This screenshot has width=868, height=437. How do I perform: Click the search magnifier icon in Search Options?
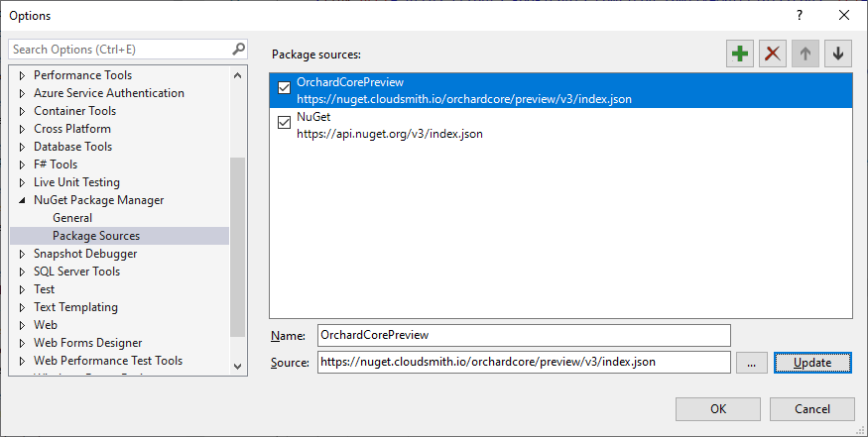pyautogui.click(x=239, y=49)
